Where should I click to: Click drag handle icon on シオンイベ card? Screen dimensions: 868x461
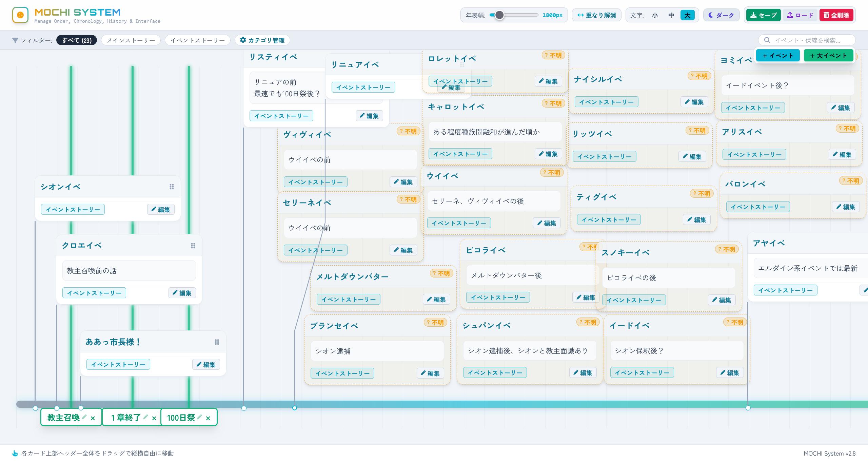click(x=172, y=187)
